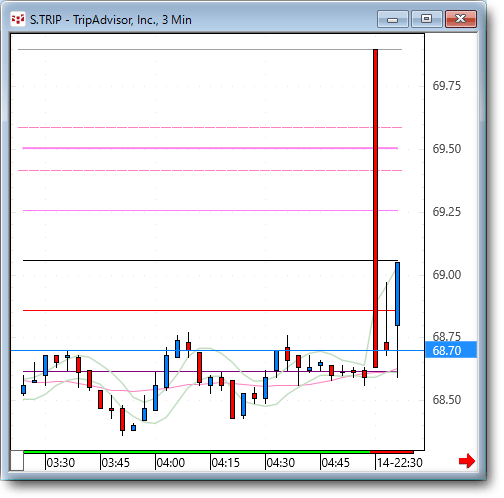Click the 04:30 time axis label
504x498 pixels.
281,463
